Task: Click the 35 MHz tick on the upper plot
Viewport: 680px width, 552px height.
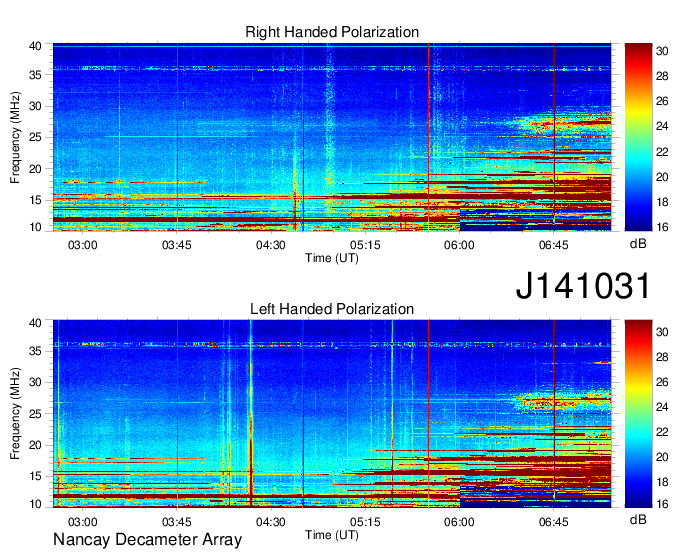Action: click(35, 75)
